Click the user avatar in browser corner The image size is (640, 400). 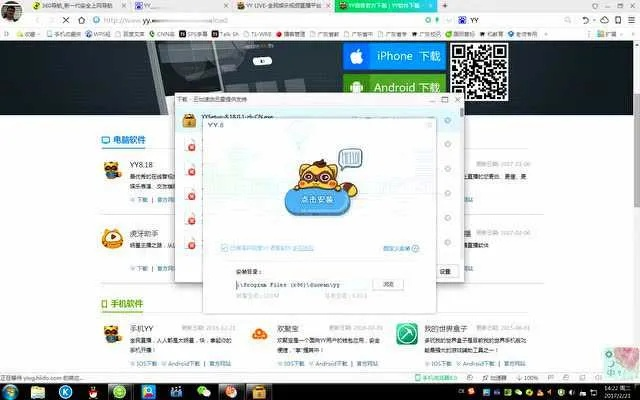pos(11,11)
